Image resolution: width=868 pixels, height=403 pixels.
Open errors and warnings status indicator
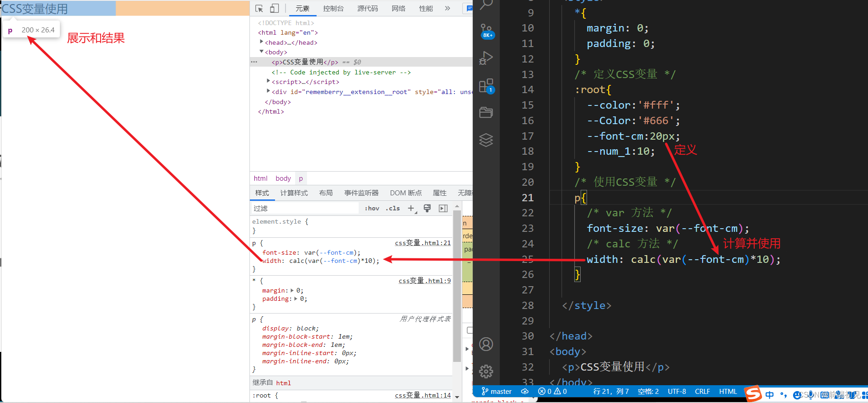coord(552,392)
